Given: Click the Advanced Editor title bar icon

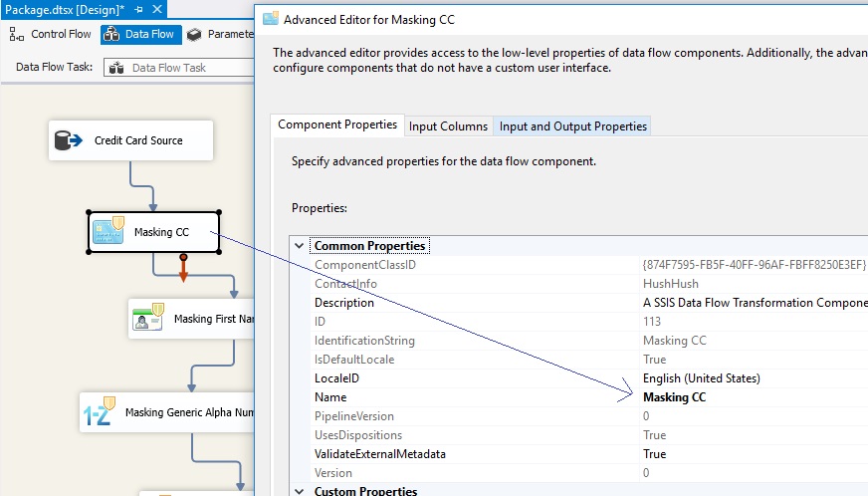Looking at the screenshot, I should [271, 19].
